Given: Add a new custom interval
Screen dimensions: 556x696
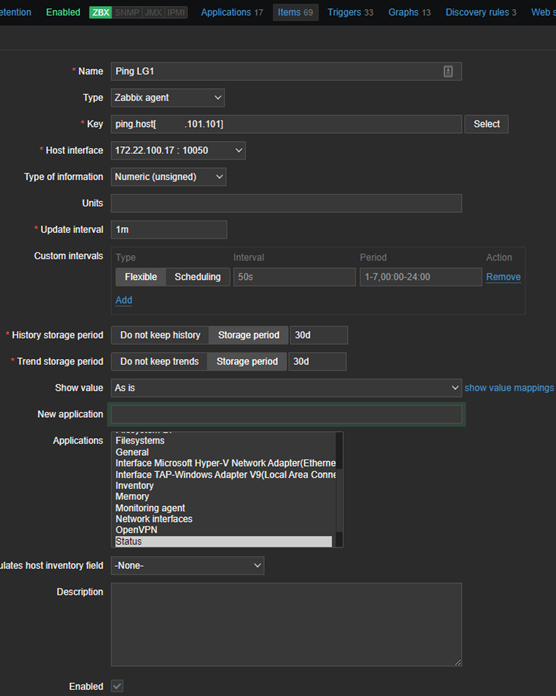Looking at the screenshot, I should click(124, 301).
